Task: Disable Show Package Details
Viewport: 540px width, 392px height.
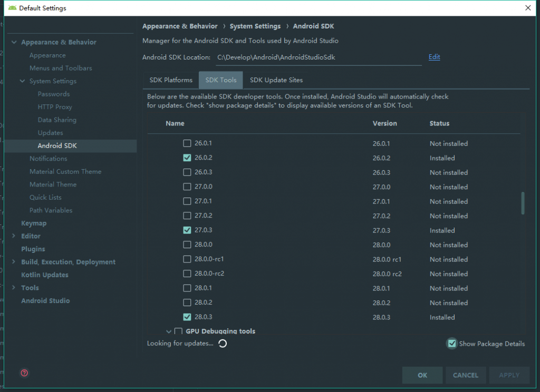Action: 452,344
